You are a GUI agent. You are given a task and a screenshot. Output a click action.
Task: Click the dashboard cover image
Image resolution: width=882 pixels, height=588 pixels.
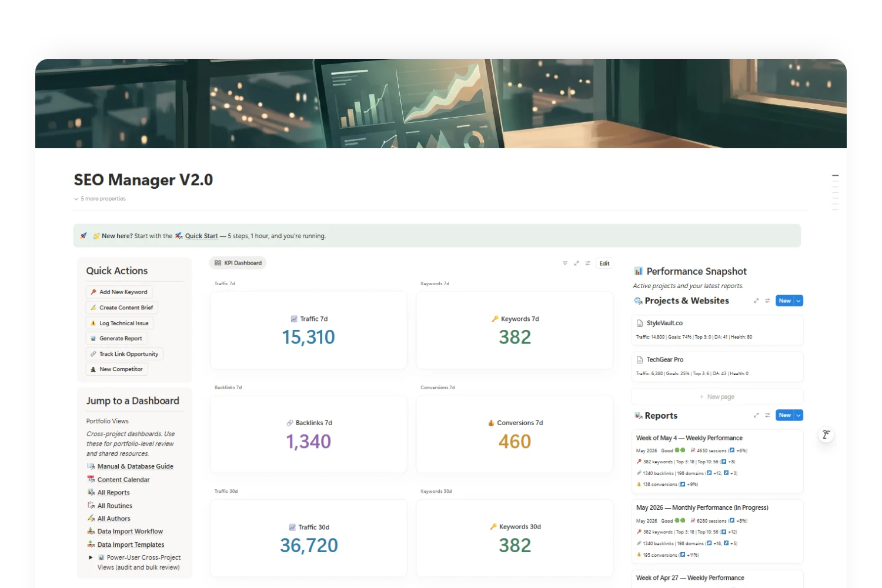tap(441, 103)
